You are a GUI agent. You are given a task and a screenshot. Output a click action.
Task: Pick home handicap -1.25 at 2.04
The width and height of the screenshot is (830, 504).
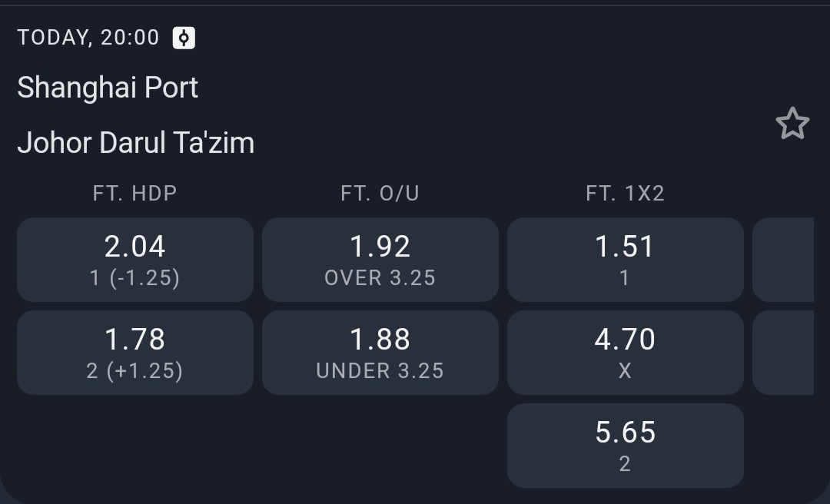click(135, 260)
